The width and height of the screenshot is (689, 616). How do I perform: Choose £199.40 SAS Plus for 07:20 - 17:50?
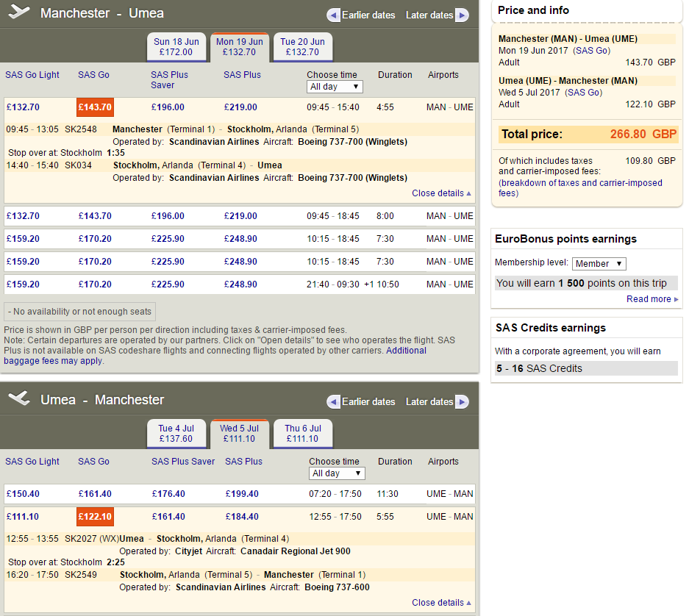242,494
